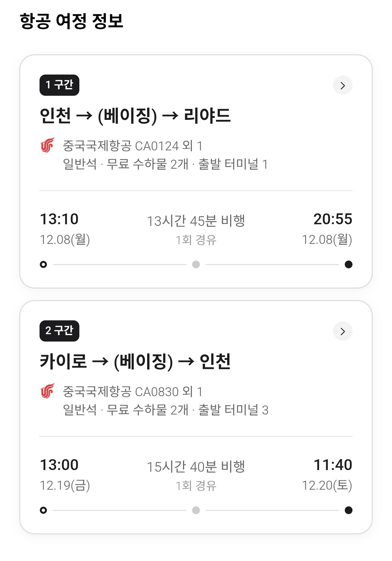Click Air China logo in segment 1

48,145
